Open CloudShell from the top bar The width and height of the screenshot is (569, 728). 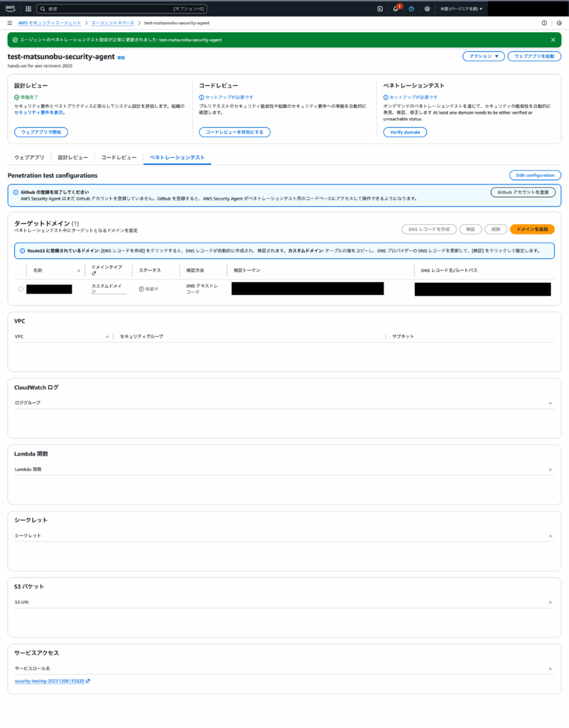tap(380, 9)
